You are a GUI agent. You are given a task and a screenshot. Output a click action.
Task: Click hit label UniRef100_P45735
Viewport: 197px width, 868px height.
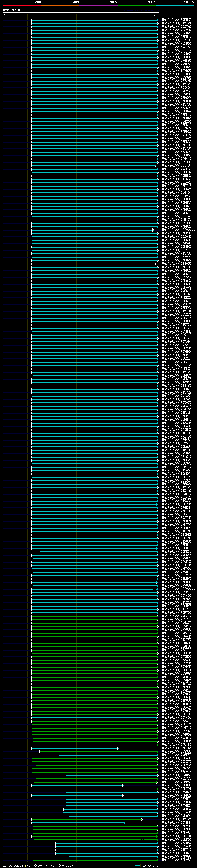tap(176, 104)
